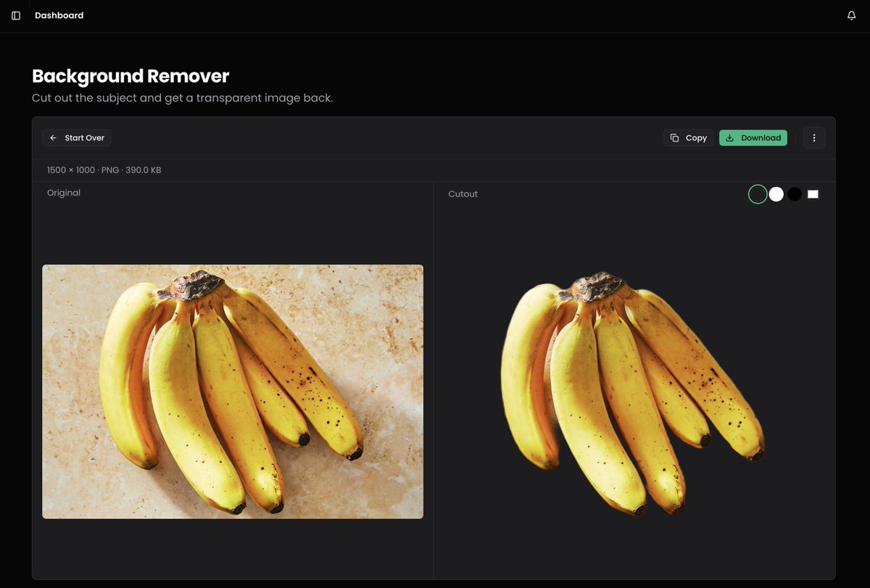The image size is (870, 588).
Task: Click the 'Original' panel label
Action: coord(64,193)
